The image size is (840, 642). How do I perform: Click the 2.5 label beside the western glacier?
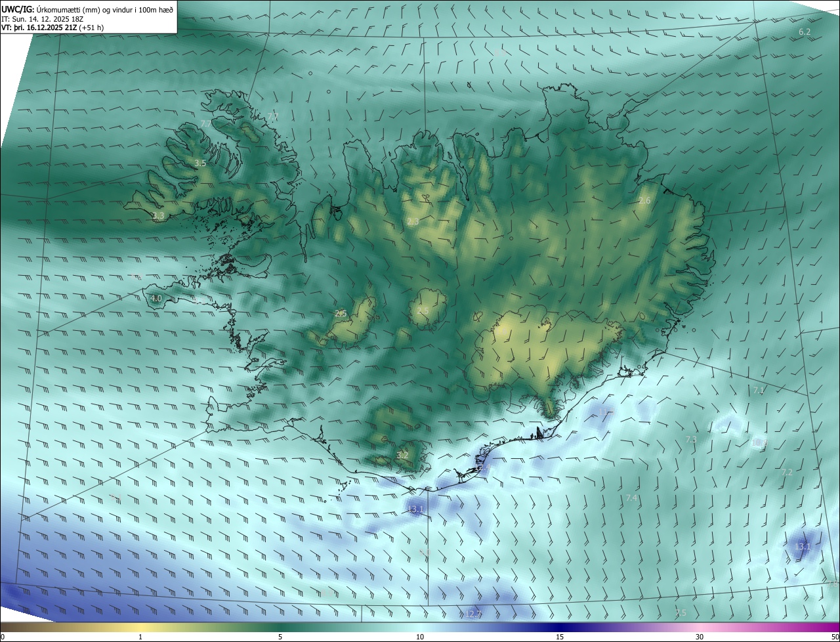point(340,313)
